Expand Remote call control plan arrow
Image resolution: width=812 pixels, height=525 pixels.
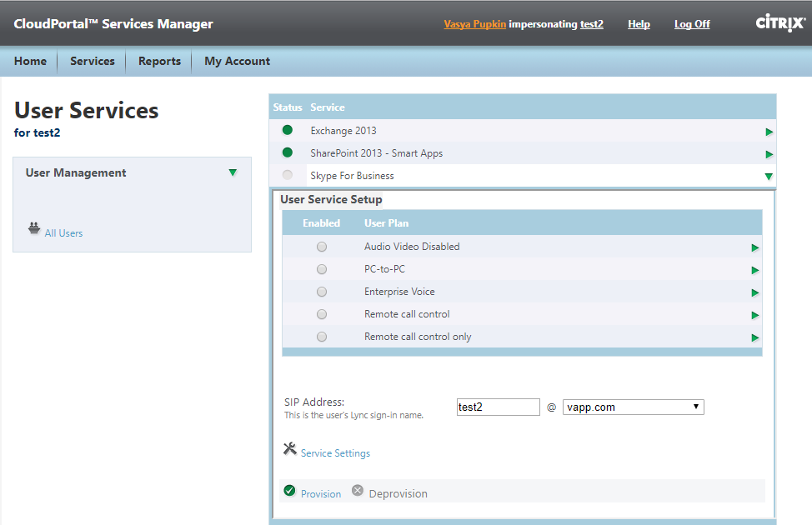click(755, 315)
